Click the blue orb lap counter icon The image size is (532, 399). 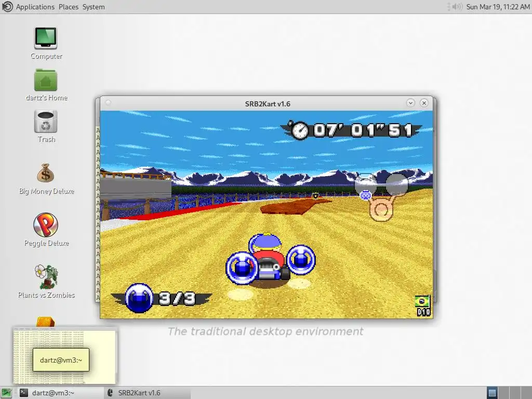click(x=139, y=298)
